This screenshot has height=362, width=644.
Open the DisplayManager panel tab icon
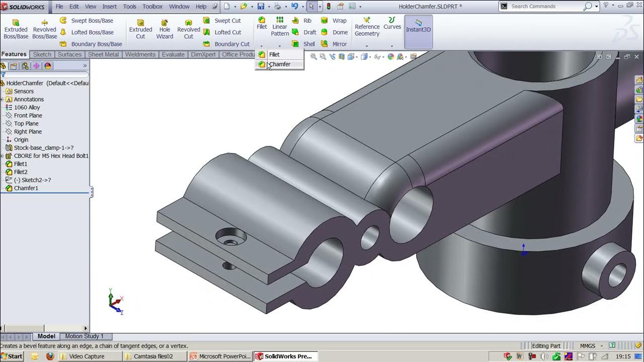pos(48,66)
